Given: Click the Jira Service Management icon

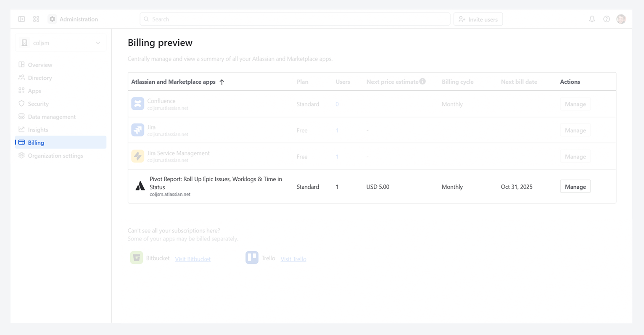Looking at the screenshot, I should pyautogui.click(x=137, y=156).
